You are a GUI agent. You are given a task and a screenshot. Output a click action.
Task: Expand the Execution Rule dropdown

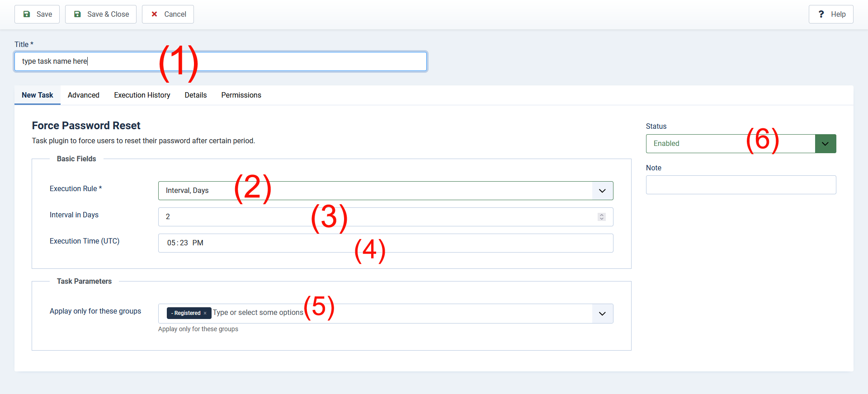tap(602, 191)
